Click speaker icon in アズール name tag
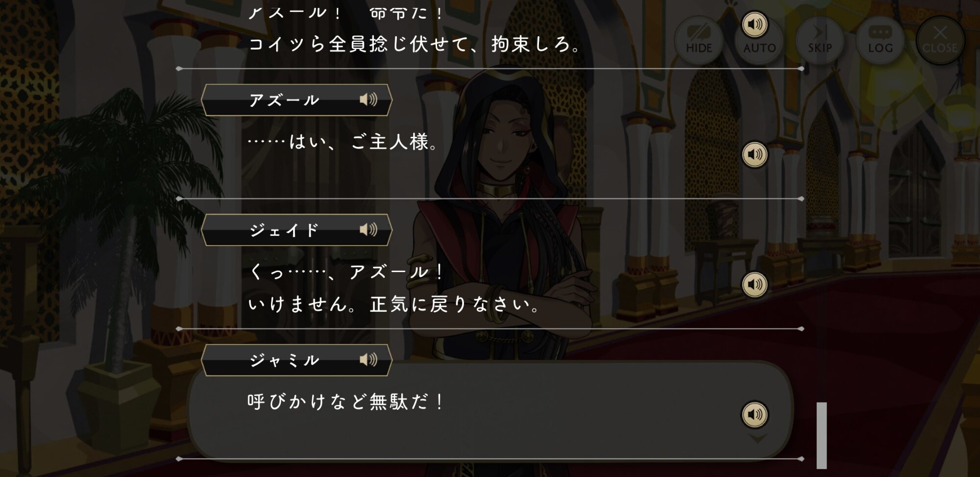980x477 pixels. click(368, 100)
